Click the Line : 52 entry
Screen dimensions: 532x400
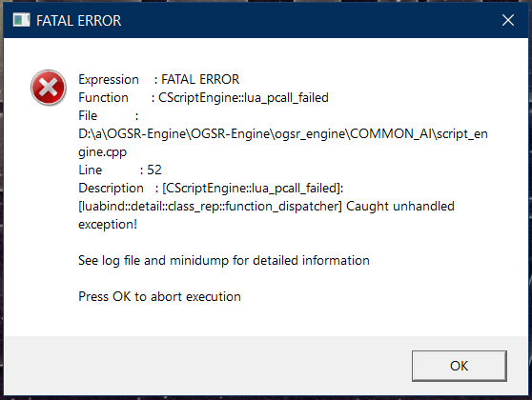click(x=120, y=170)
